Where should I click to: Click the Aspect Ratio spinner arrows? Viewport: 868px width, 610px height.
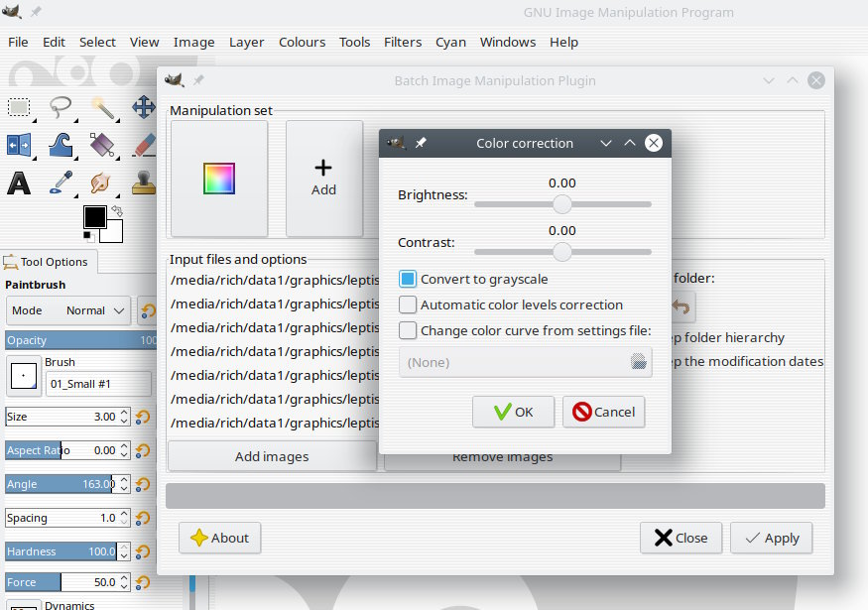pyautogui.click(x=125, y=450)
